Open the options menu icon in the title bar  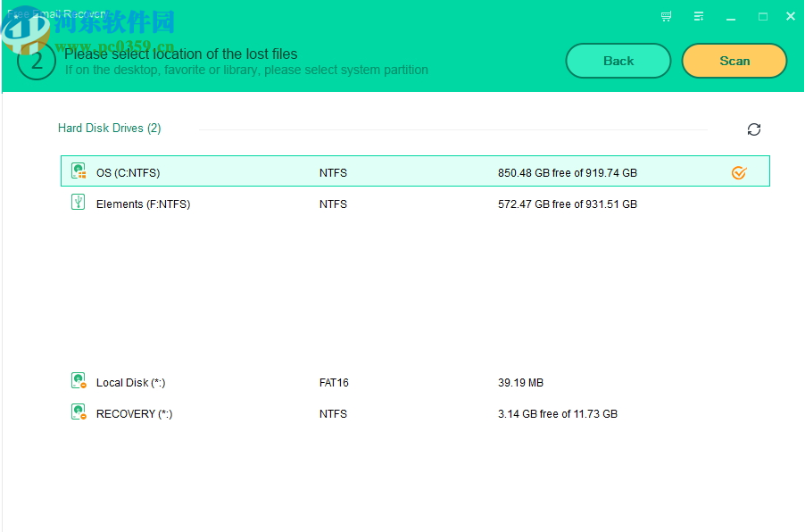(698, 16)
